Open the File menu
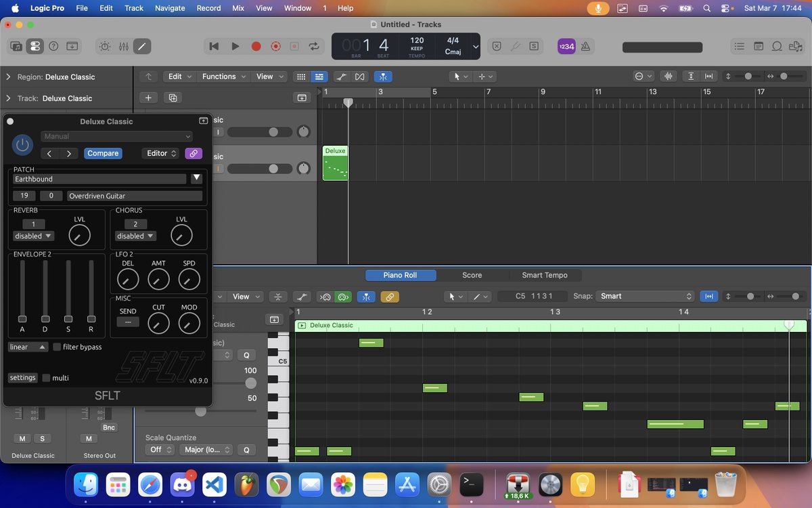 pos(81,8)
